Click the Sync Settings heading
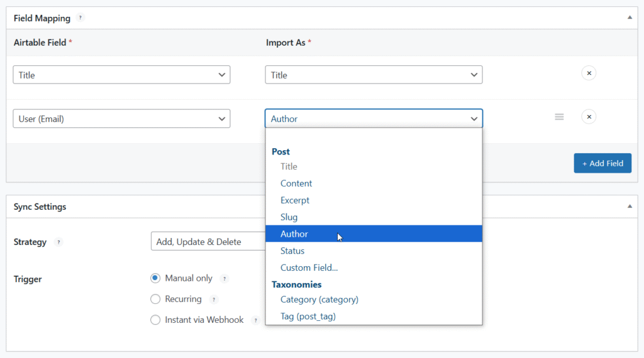 (40, 207)
